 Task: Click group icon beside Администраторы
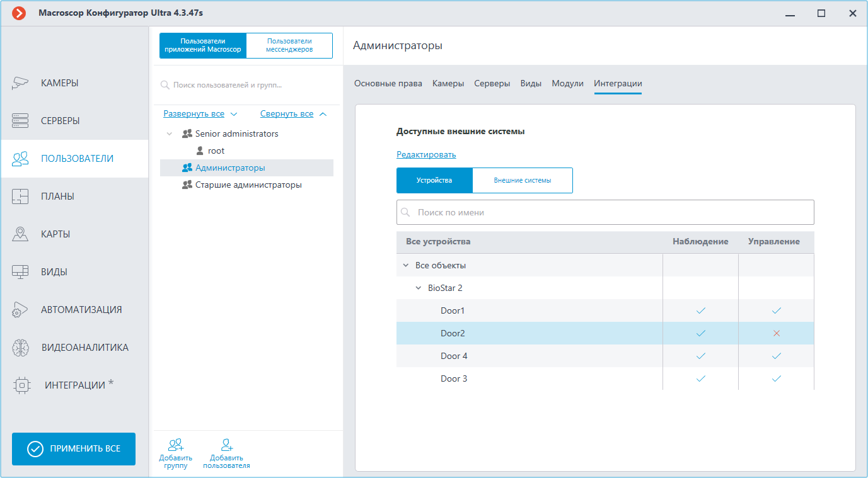pos(187,168)
